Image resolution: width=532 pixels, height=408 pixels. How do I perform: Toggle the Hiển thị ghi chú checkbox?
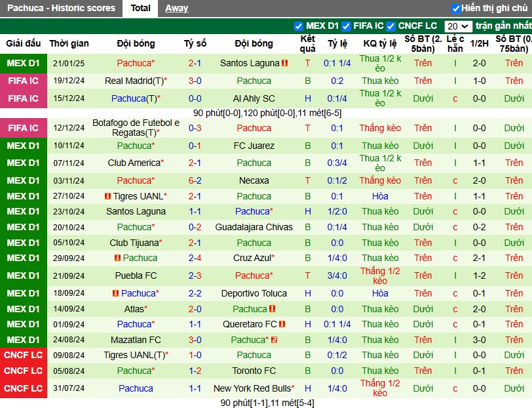click(456, 9)
